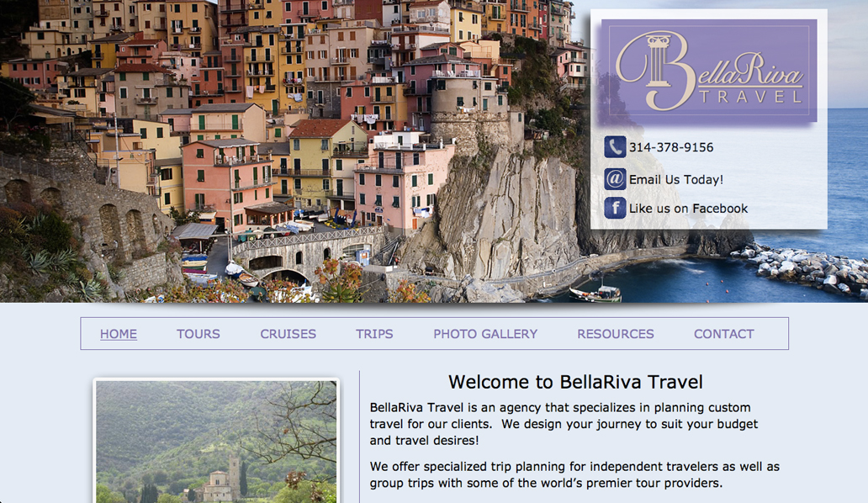Navigate to the CONTACT page
868x503 pixels.
[x=724, y=334]
